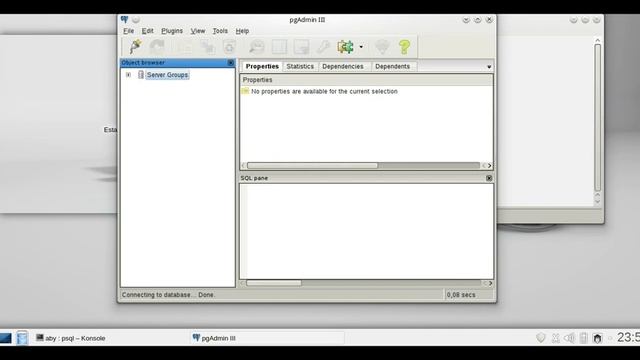
Task: Click the Create object toolbar icon
Action: coord(207,47)
